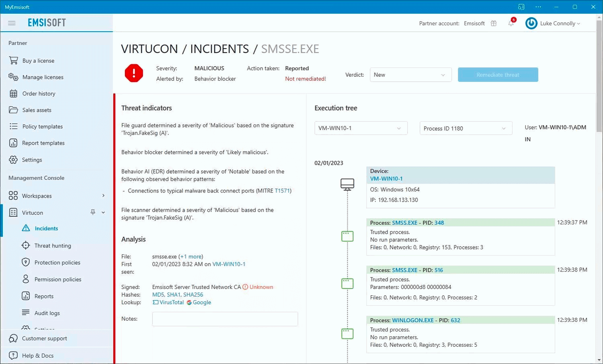The width and height of the screenshot is (603, 364).
Task: Open VM-WIN10-1 link in First seen
Action: [229, 264]
